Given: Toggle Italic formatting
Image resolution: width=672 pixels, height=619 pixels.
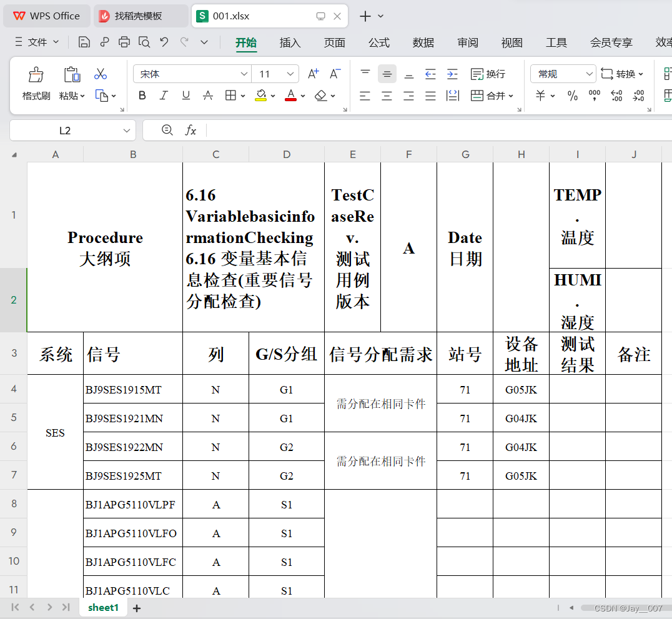Looking at the screenshot, I should [164, 96].
